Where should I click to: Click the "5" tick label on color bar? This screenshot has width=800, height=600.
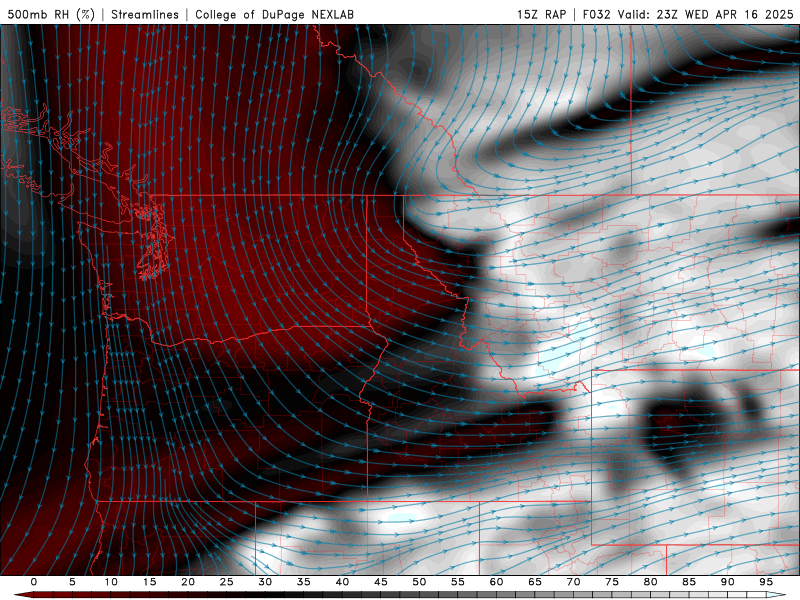tap(72, 582)
